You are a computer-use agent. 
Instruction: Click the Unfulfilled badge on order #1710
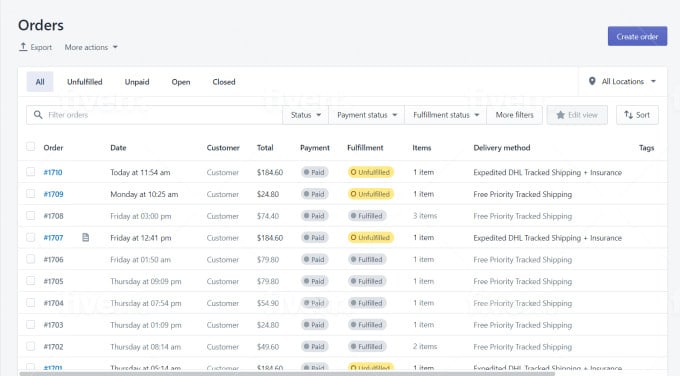pos(370,172)
